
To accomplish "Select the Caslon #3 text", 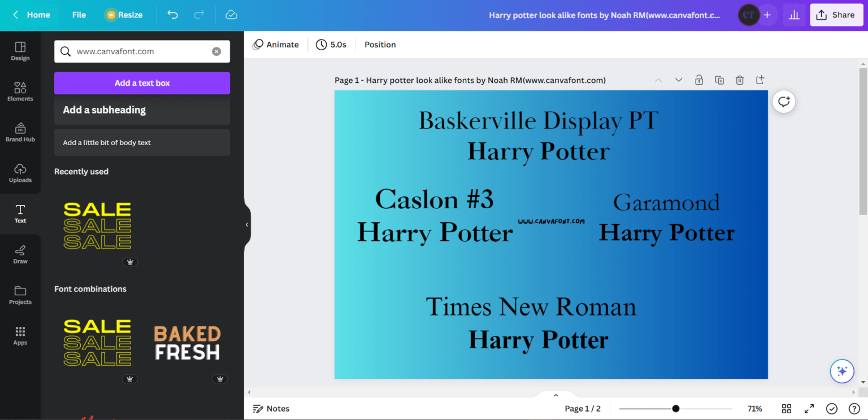I will 434,199.
